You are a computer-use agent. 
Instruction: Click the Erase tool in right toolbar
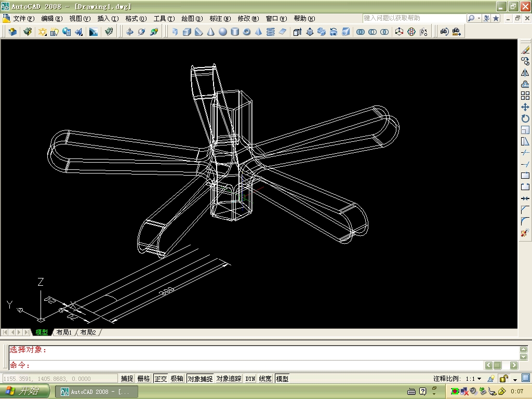click(525, 50)
